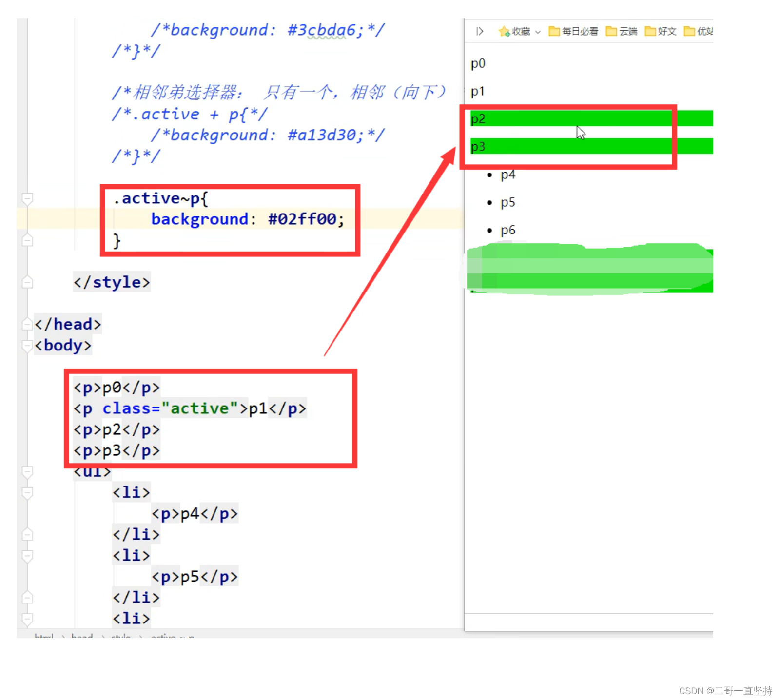
Task: Click the <p>p0</p> code line
Action: [117, 388]
